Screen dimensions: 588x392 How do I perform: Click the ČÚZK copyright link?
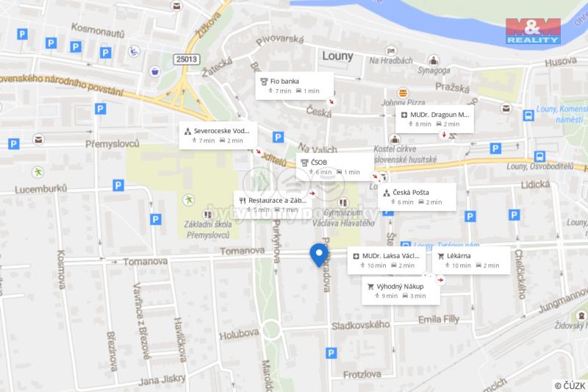point(570,385)
